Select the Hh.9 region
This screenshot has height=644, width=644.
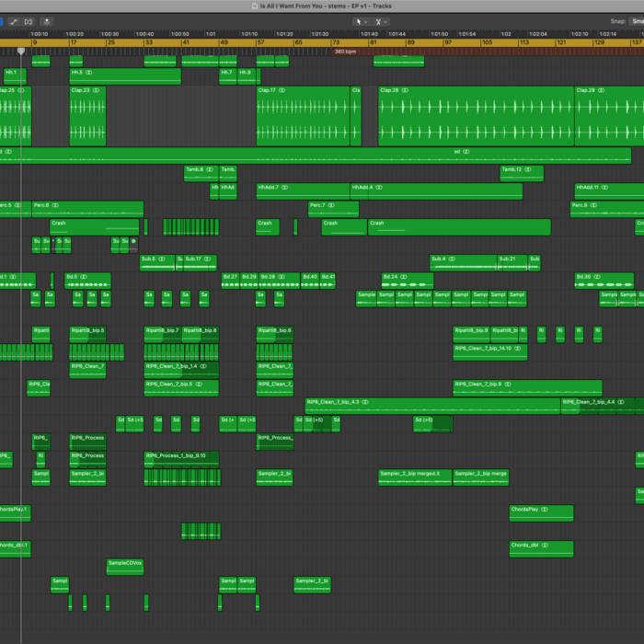click(247, 76)
